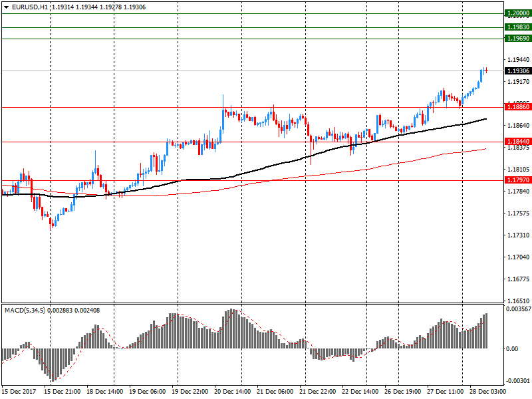This screenshot has width=532, height=399.
Task: Select the 1.18440 horizontal level label
Action: [517, 142]
